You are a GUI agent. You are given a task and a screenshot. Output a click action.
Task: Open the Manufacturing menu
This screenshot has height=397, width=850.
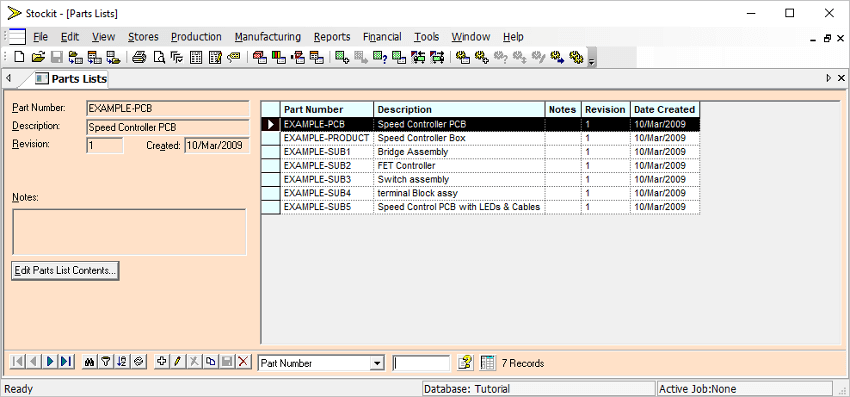click(268, 37)
